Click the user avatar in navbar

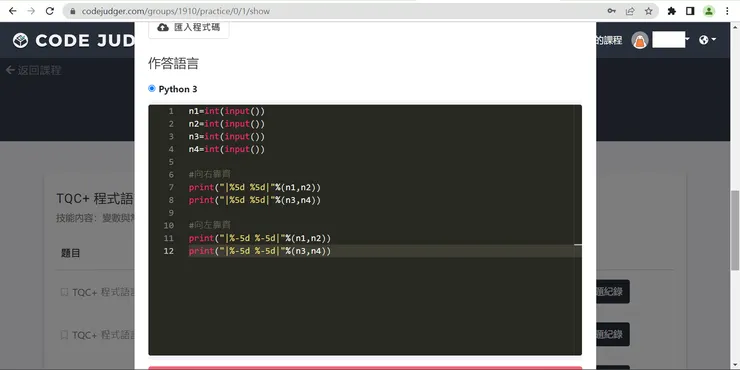[x=640, y=41]
